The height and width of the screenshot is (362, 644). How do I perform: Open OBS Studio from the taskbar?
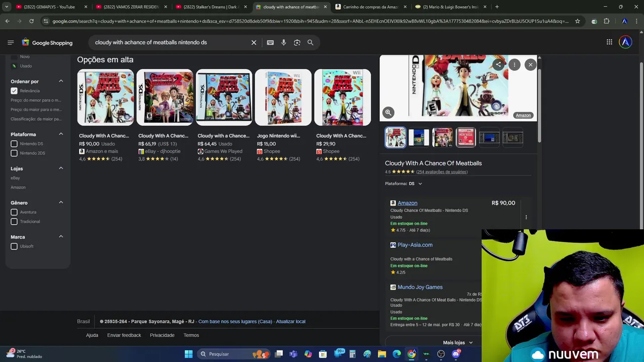441,354
